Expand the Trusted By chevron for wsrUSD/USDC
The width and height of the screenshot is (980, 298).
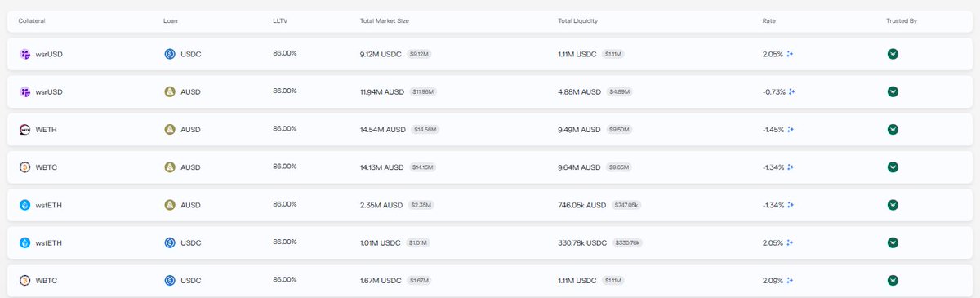(893, 54)
